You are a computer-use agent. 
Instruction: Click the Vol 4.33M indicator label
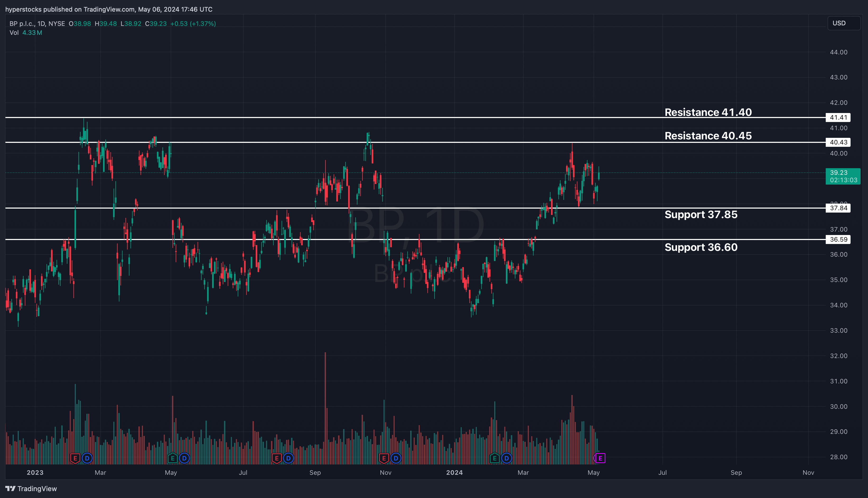(x=26, y=33)
